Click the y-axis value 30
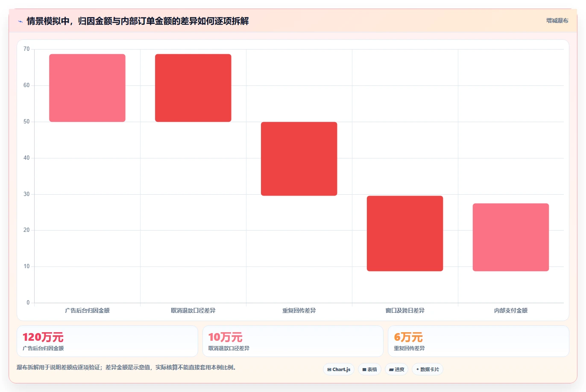 [26, 194]
